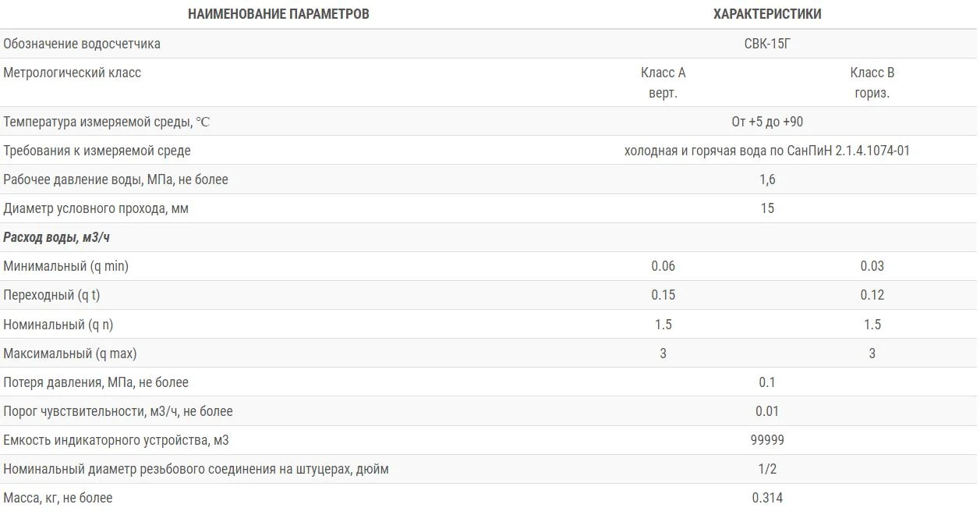Click the transitional flow value 0.15
Viewport: 980px width, 515px height.
663,295
